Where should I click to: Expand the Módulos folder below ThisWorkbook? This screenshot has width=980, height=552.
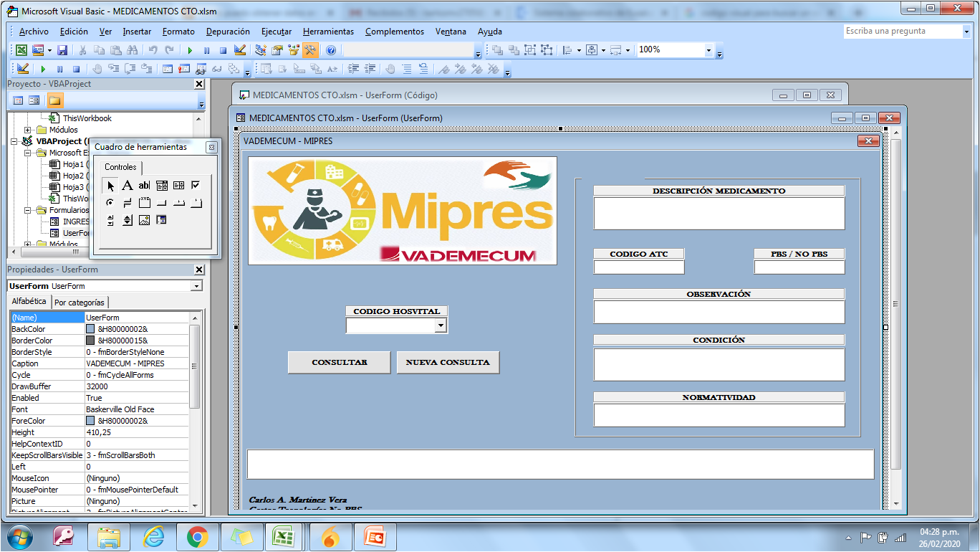click(x=28, y=130)
